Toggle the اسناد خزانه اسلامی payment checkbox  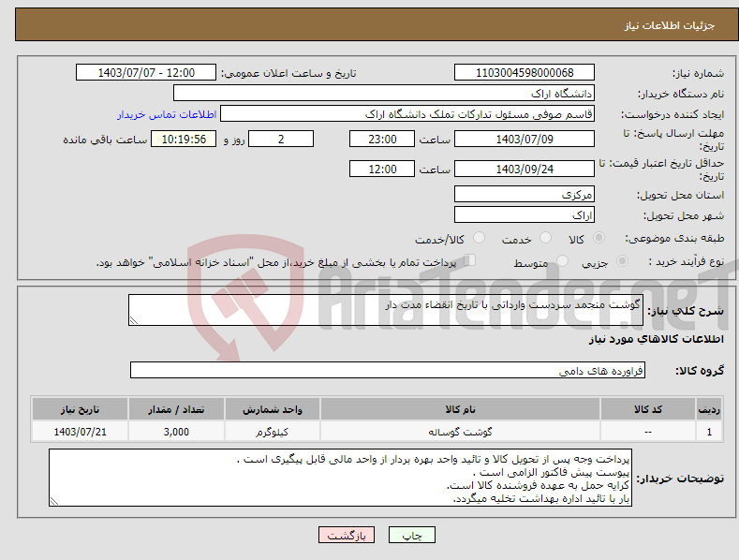click(470, 260)
